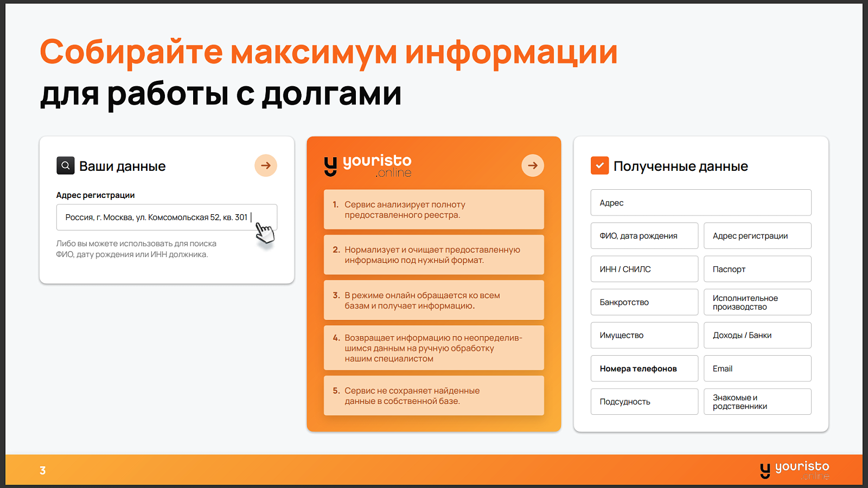Image resolution: width=868 pixels, height=488 pixels.
Task: Click the slide number 3 in the footer
Action: pos(42,471)
